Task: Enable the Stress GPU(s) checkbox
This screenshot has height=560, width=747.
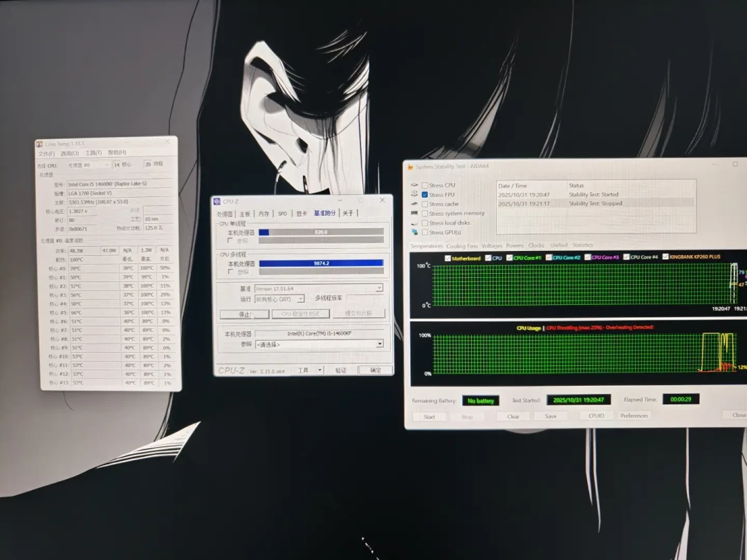Action: coord(425,232)
